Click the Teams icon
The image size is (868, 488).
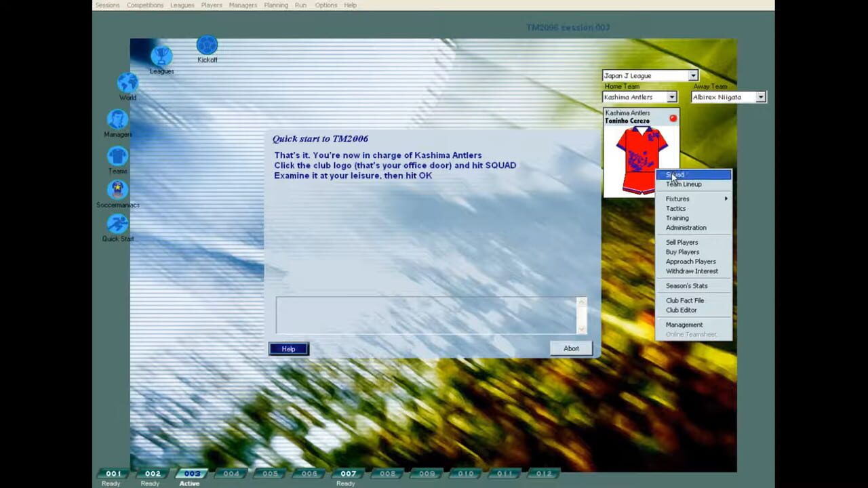pos(117,157)
